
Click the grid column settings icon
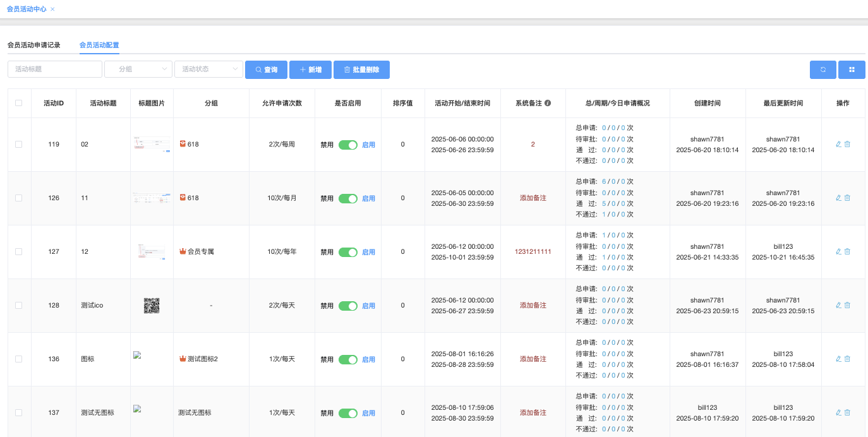tap(852, 69)
